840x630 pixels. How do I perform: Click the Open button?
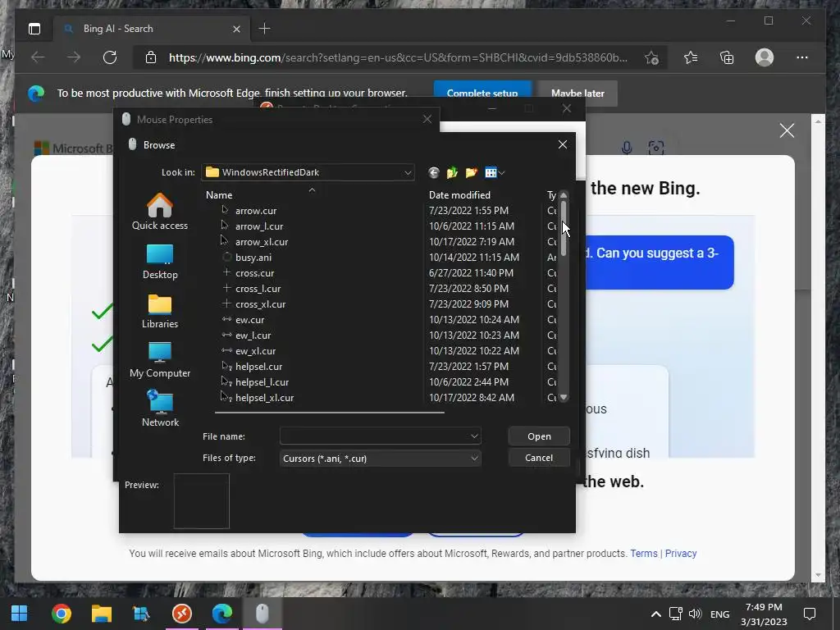coord(539,436)
